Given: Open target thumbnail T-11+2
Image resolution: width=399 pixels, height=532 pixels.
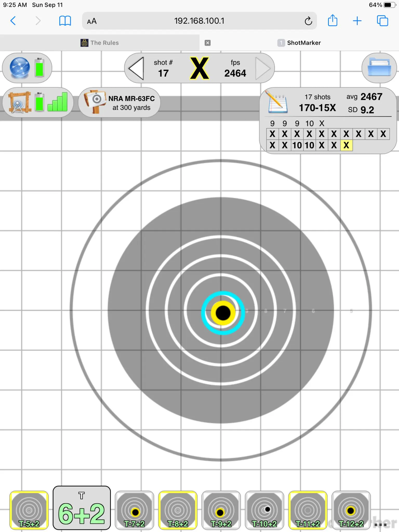Looking at the screenshot, I should pyautogui.click(x=308, y=510).
